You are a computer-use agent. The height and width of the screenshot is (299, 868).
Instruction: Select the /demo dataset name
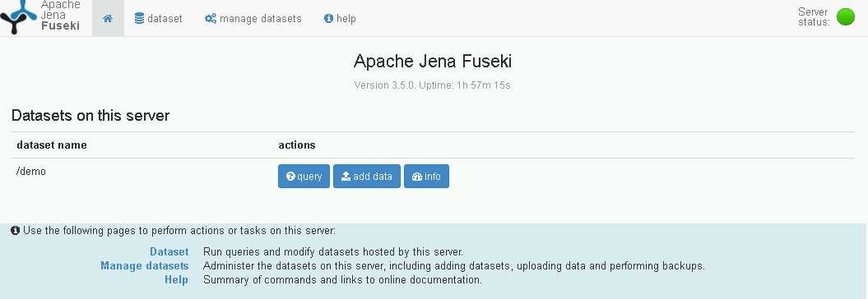[x=31, y=172]
